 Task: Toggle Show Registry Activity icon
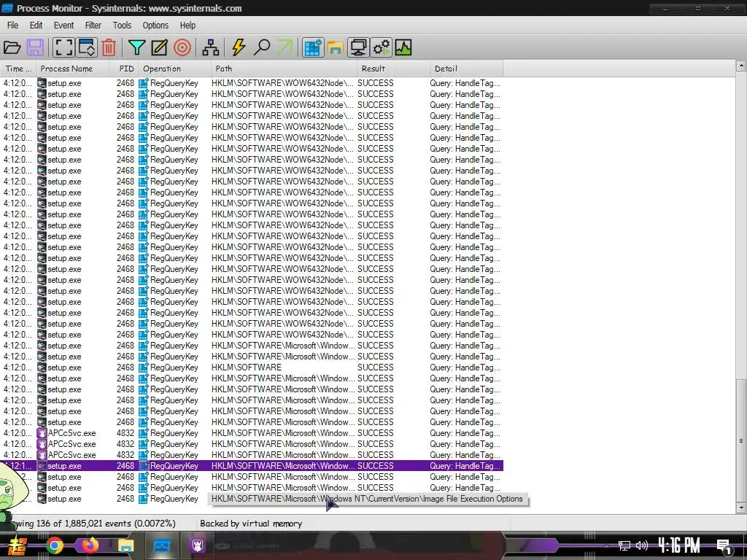click(312, 47)
